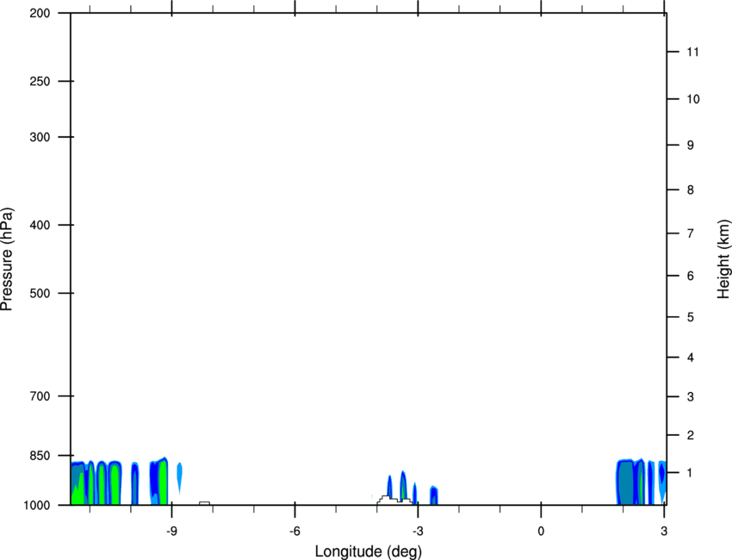This screenshot has height=560, width=732.
Task: Click the 700 pressure tick label
Action: 40,396
